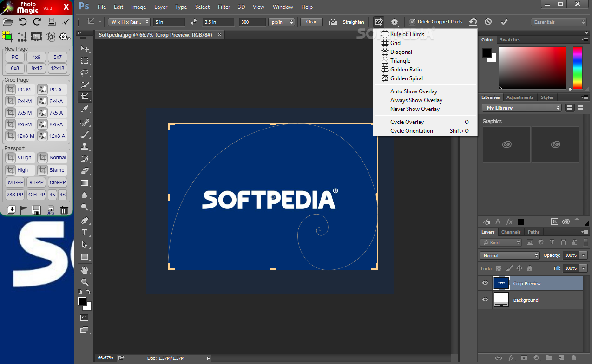Click the 4x6 New Page button
Image resolution: width=592 pixels, height=364 pixels.
[x=36, y=57]
